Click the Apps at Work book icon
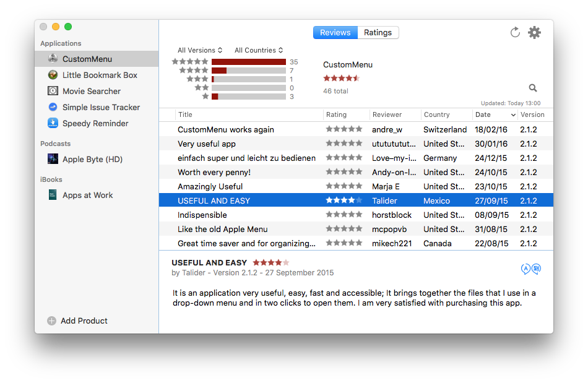 click(53, 195)
